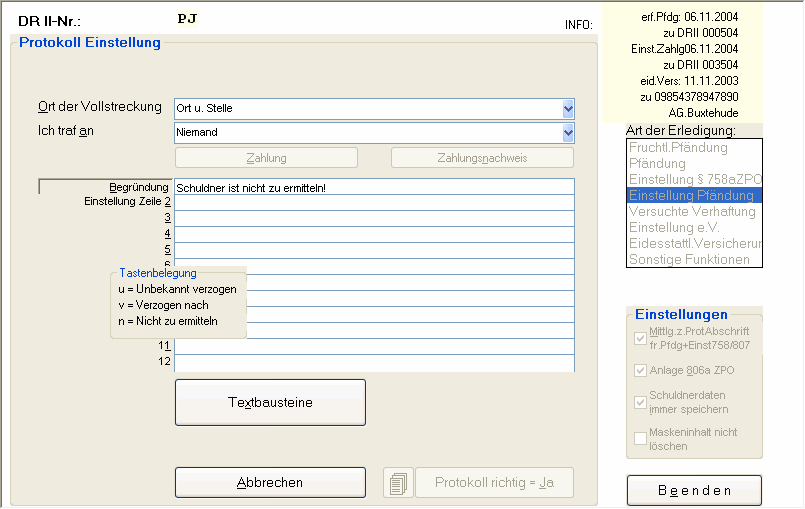The height and width of the screenshot is (509, 805).
Task: Click the Beenden button
Action: (x=694, y=491)
